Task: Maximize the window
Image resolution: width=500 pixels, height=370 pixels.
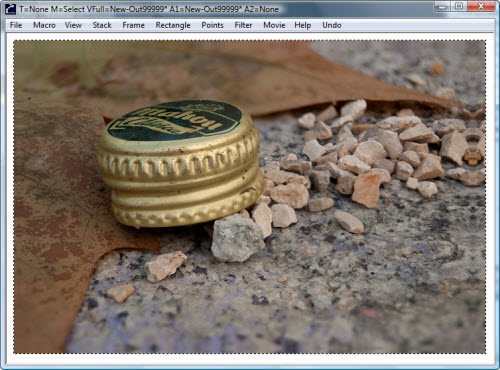Action: click(x=459, y=6)
